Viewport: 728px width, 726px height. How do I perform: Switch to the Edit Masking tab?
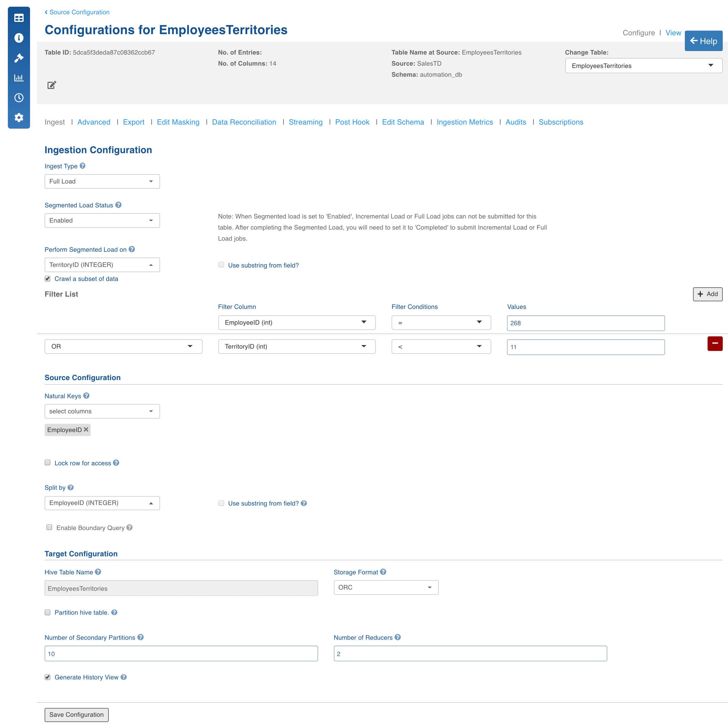click(x=178, y=122)
